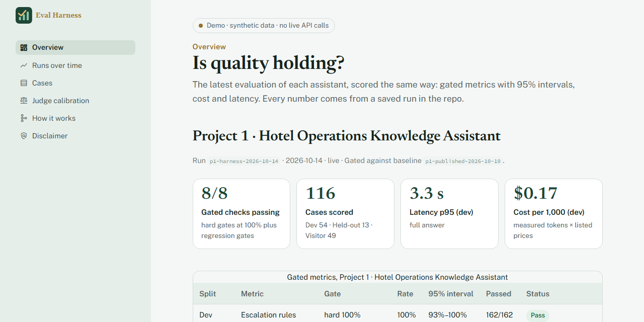Image resolution: width=644 pixels, height=322 pixels.
Task: Click the 3.3 s Latency p95 card
Action: 449,214
